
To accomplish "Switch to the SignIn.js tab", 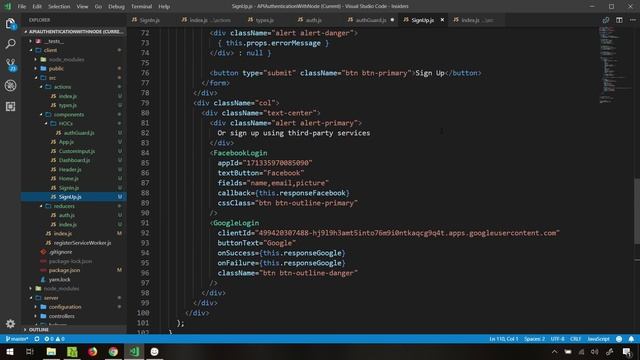I will pos(149,20).
